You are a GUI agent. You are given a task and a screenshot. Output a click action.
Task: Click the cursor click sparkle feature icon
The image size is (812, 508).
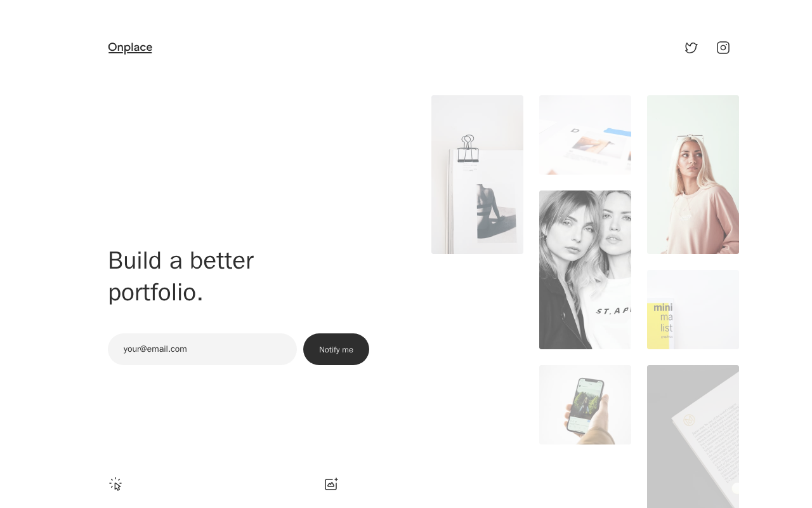[115, 485]
